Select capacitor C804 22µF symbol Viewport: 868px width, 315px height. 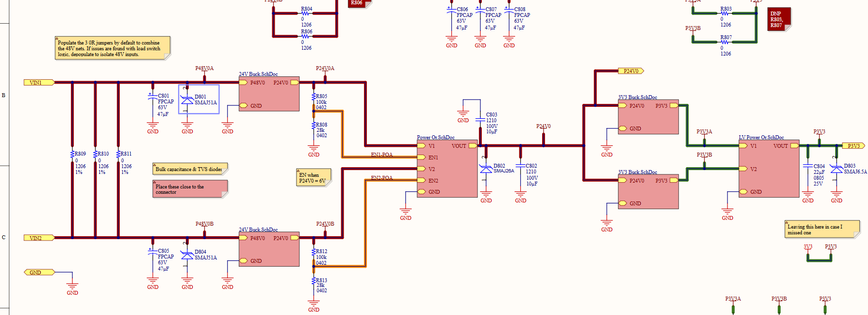coord(808,167)
